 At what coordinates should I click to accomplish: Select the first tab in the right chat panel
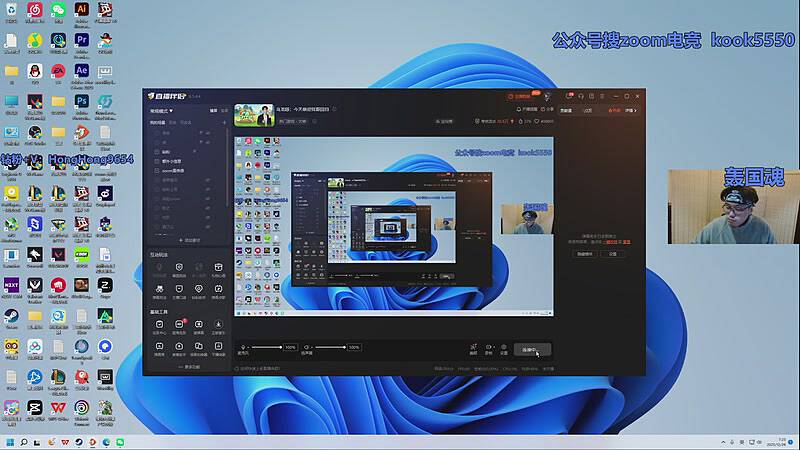click(x=567, y=110)
